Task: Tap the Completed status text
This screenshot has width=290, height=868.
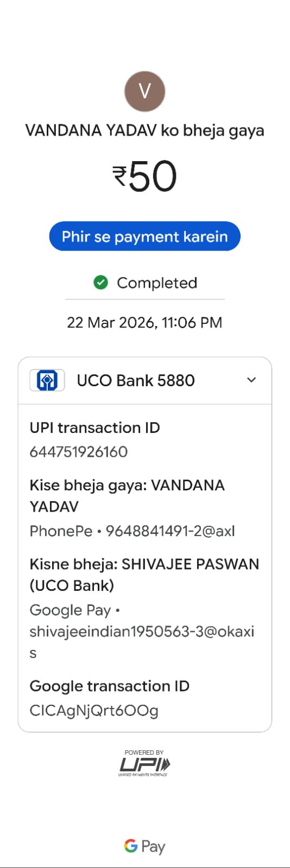Action: [x=157, y=283]
